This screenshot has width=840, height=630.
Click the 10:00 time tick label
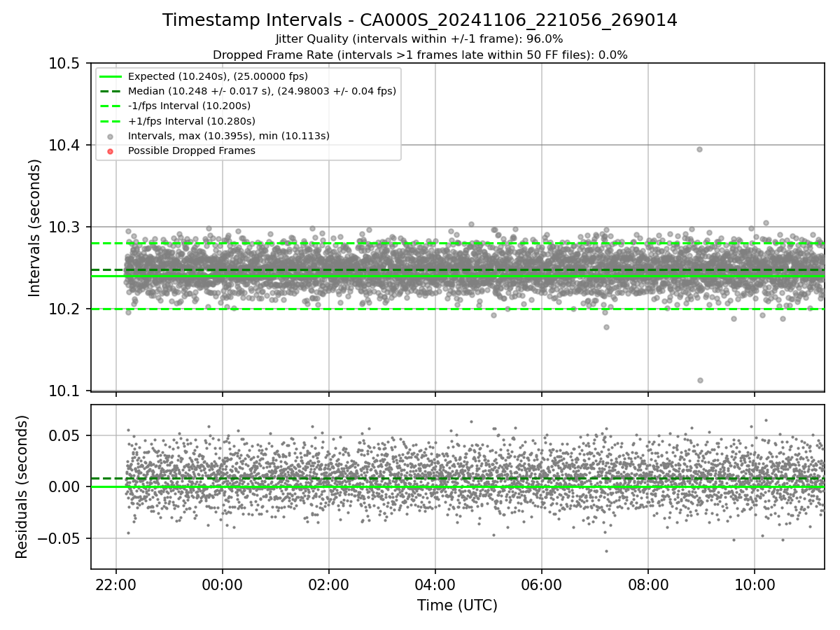tap(755, 584)
